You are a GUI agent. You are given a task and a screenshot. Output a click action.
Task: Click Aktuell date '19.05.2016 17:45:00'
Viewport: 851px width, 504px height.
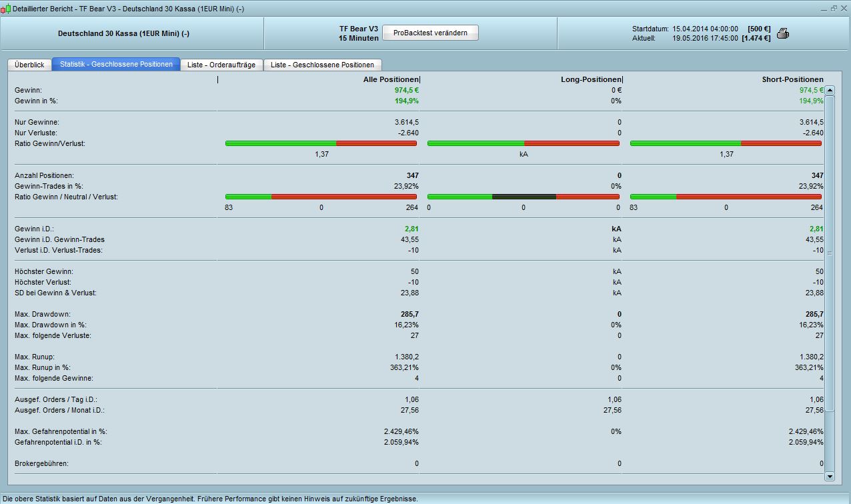click(705, 39)
